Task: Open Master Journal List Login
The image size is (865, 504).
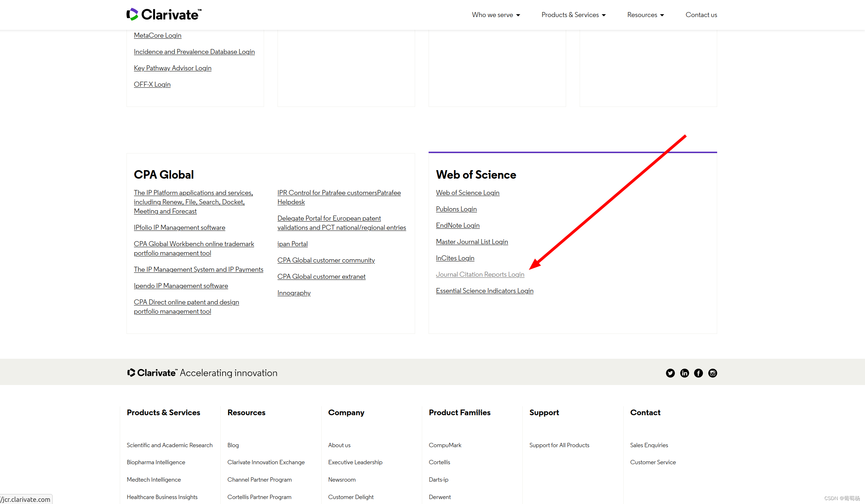Action: pyautogui.click(x=472, y=242)
